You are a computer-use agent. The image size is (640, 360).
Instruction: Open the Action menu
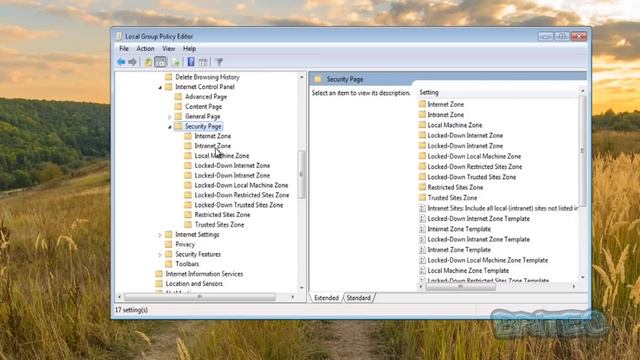[145, 49]
